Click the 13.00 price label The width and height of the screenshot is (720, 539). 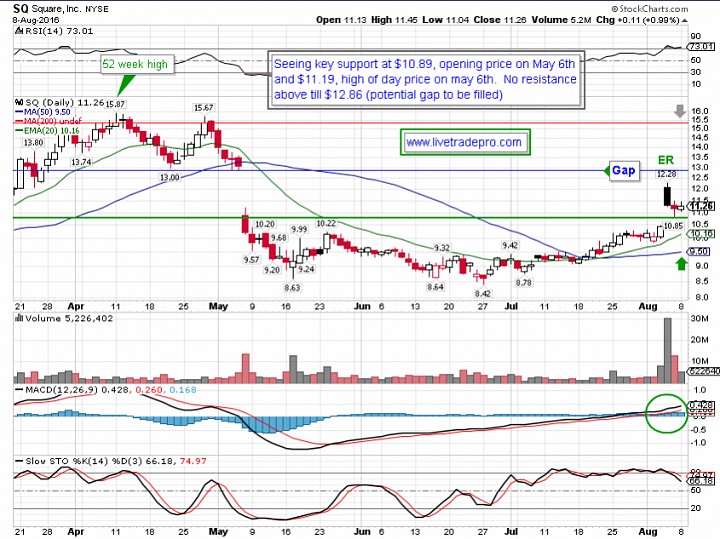169,177
